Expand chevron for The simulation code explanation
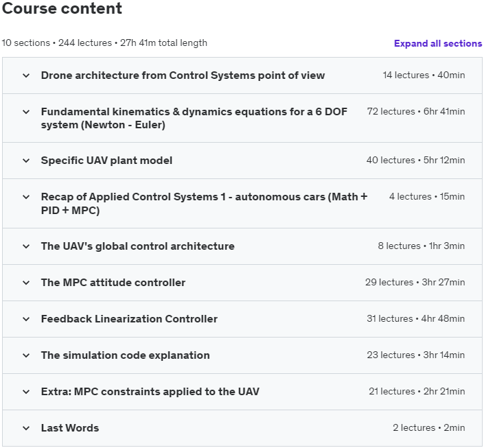The width and height of the screenshot is (484, 448). point(26,355)
